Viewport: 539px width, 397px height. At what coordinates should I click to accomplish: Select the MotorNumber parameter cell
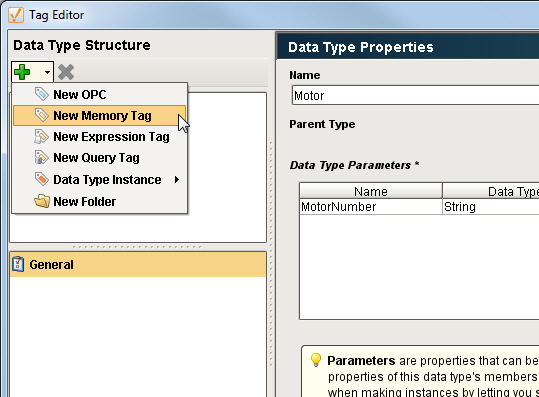click(371, 207)
